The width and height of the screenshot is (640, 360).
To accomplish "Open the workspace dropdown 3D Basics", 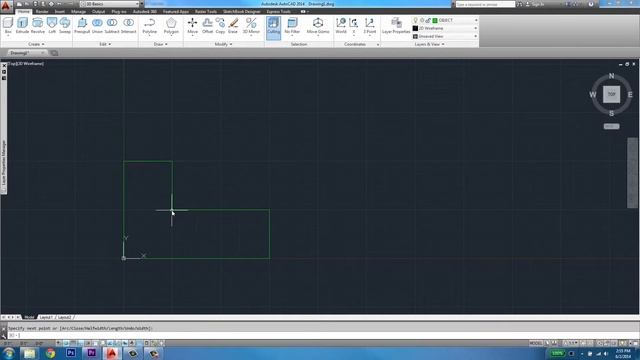I will 109,4.
